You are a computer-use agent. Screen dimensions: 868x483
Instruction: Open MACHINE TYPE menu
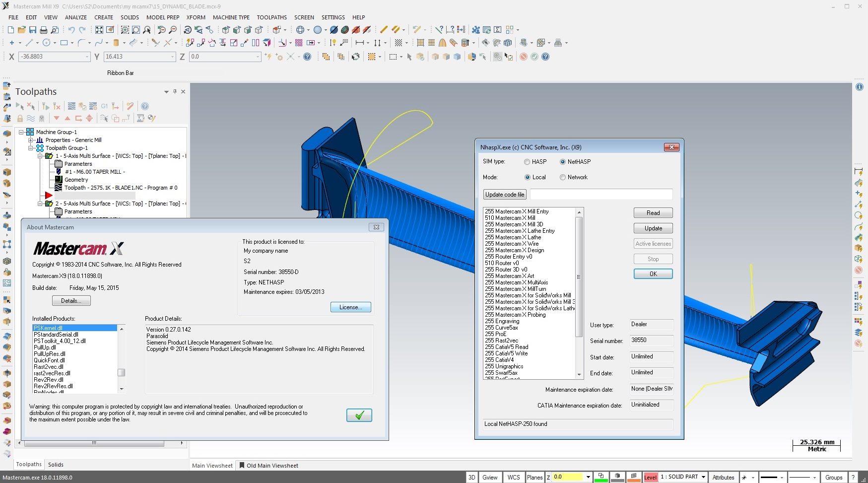tap(231, 17)
